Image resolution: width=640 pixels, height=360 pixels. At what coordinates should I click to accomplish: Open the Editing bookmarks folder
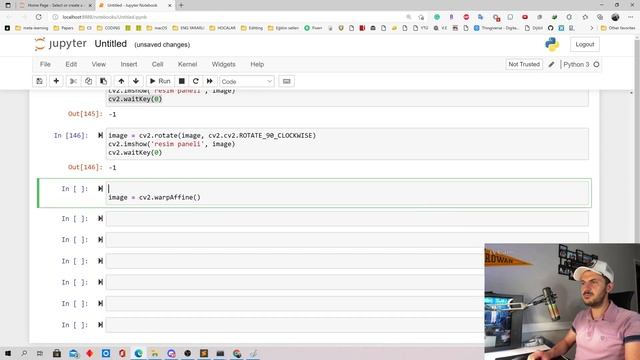[252, 28]
